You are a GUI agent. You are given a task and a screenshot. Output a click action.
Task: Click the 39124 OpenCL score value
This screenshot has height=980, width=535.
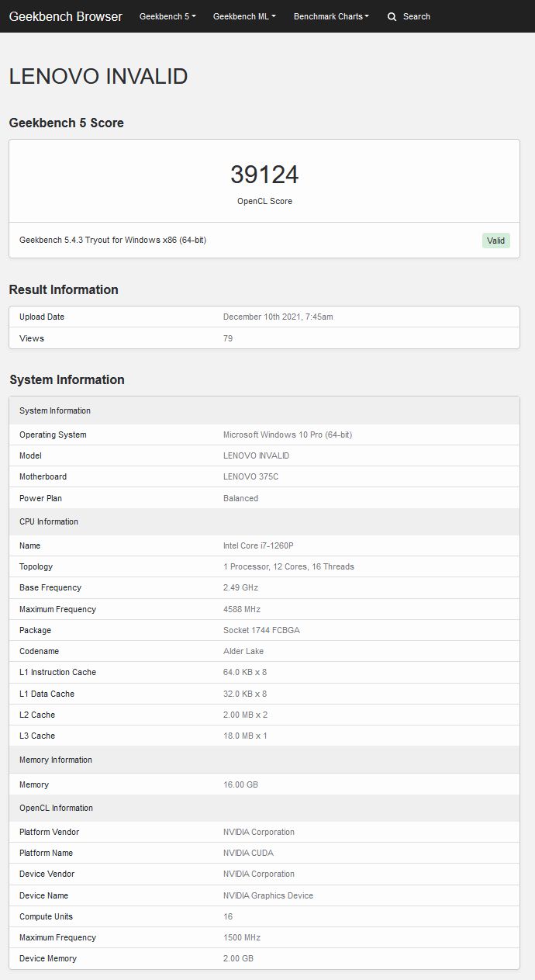[x=264, y=175]
